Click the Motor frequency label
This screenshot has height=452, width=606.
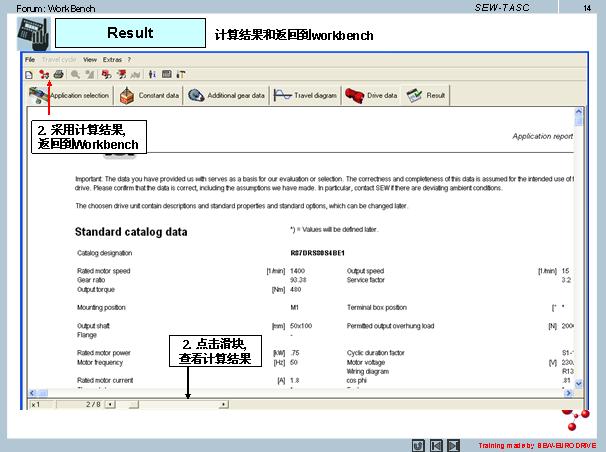[100, 362]
